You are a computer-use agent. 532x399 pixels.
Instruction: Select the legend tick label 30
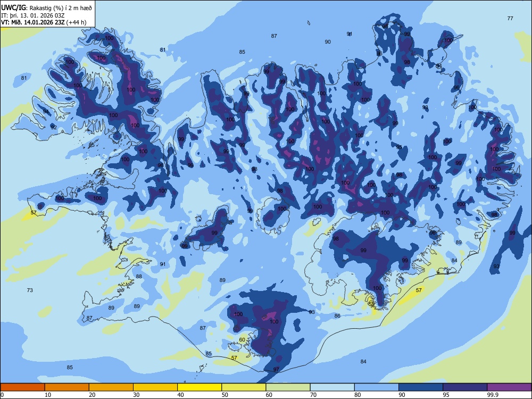click(136, 395)
